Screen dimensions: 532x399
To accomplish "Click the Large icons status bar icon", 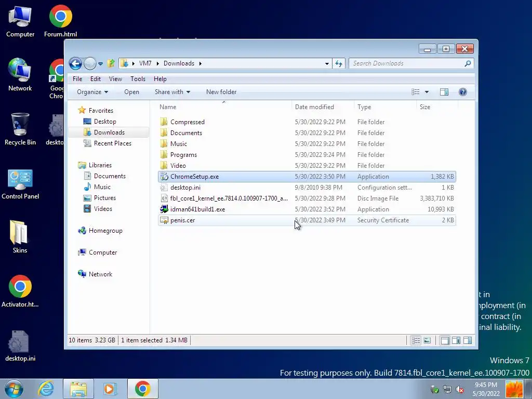I will pos(427,340).
